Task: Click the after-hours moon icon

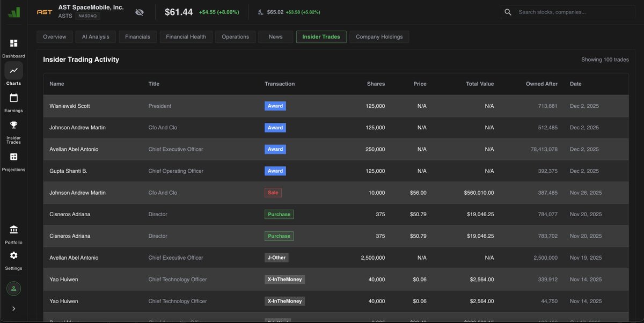Action: pyautogui.click(x=260, y=12)
